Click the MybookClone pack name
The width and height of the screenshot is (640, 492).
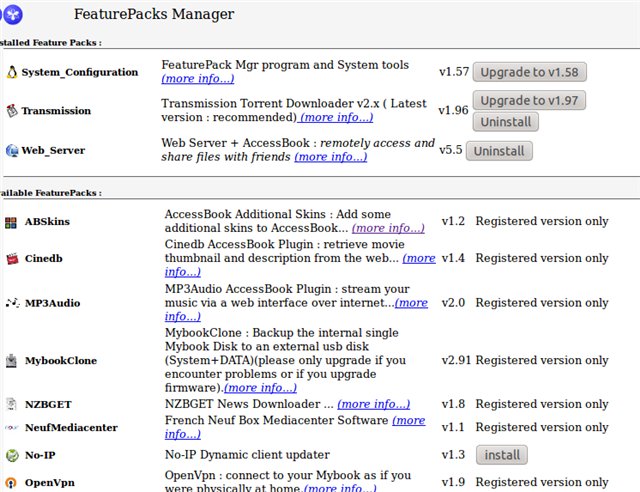61,361
